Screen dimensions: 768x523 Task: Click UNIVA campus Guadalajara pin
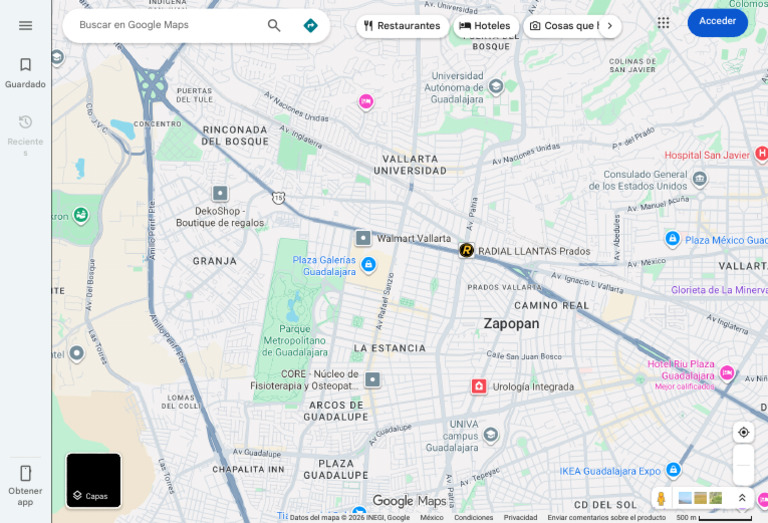[x=490, y=435]
